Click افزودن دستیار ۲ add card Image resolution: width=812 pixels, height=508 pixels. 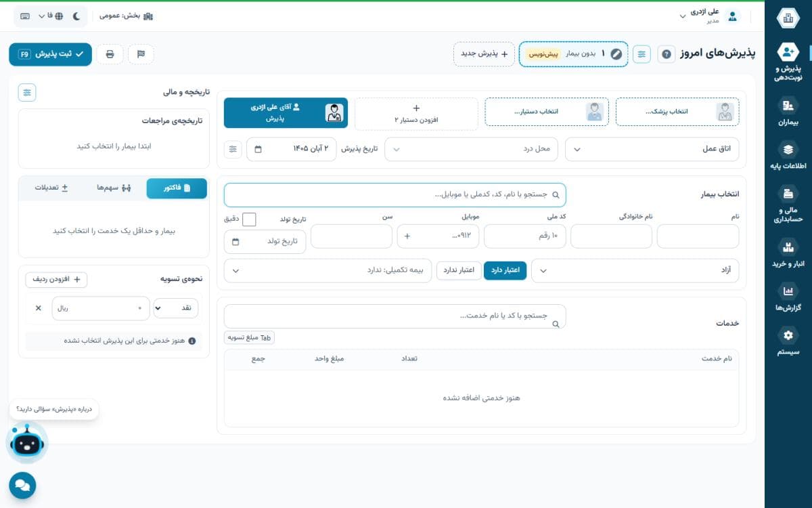(416, 113)
